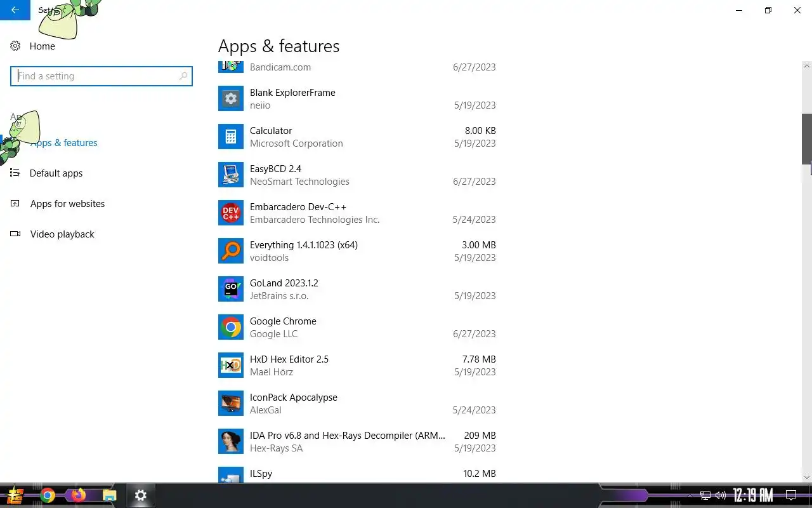This screenshot has width=812, height=508.
Task: Click the Google LLC publisher text
Action: click(x=273, y=334)
